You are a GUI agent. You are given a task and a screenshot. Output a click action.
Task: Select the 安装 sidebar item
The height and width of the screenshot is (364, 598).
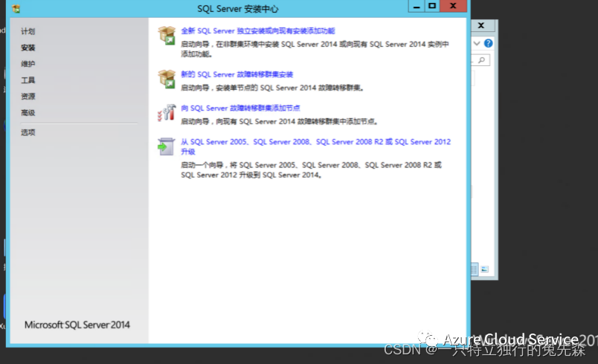[x=28, y=48]
